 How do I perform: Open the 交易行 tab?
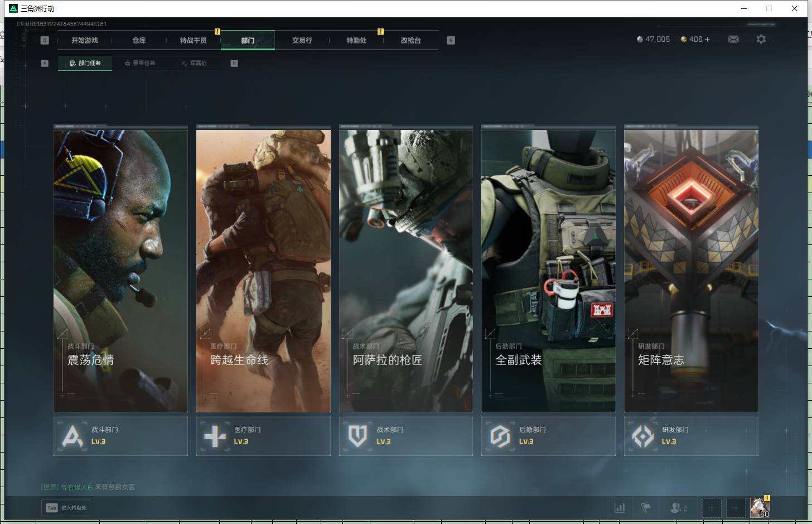(302, 40)
